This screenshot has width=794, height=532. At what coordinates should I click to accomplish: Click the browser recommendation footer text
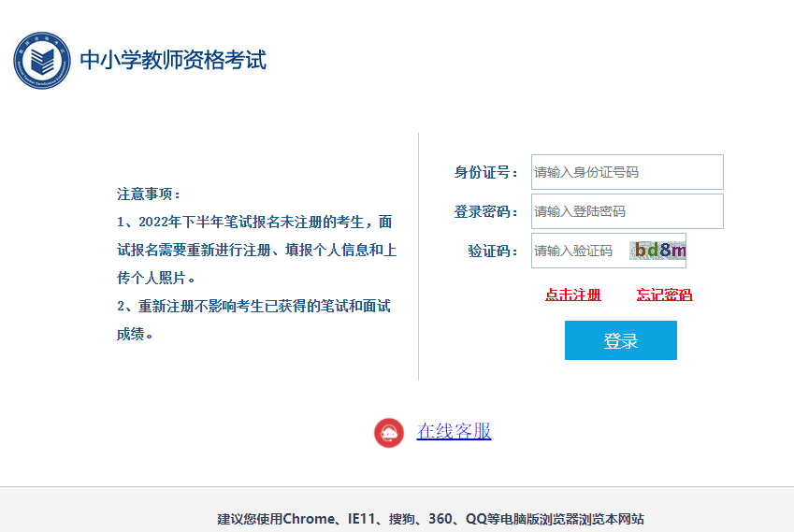pyautogui.click(x=430, y=519)
